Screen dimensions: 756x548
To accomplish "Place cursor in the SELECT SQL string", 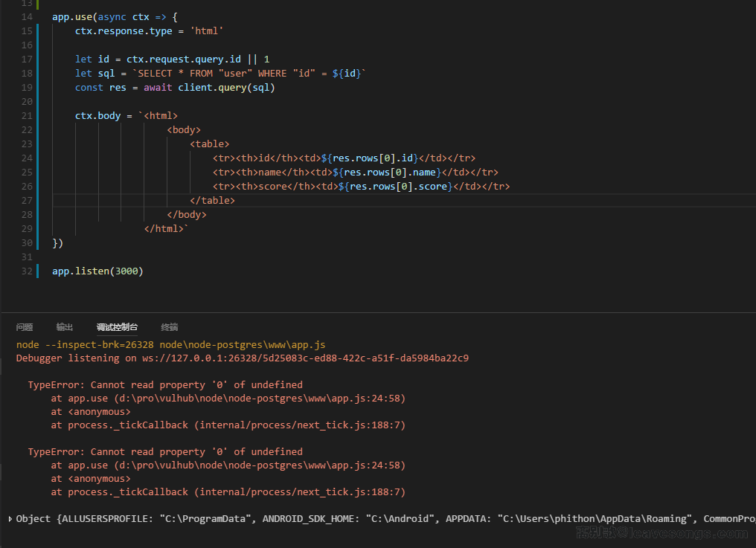I will tap(223, 74).
